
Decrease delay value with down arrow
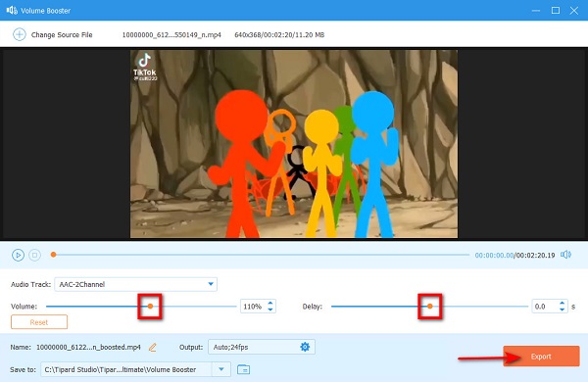[x=562, y=310]
